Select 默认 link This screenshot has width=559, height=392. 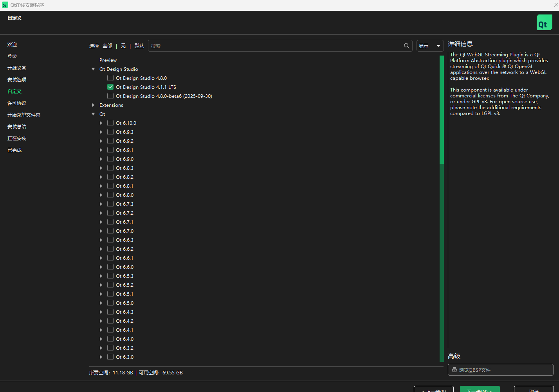point(139,46)
